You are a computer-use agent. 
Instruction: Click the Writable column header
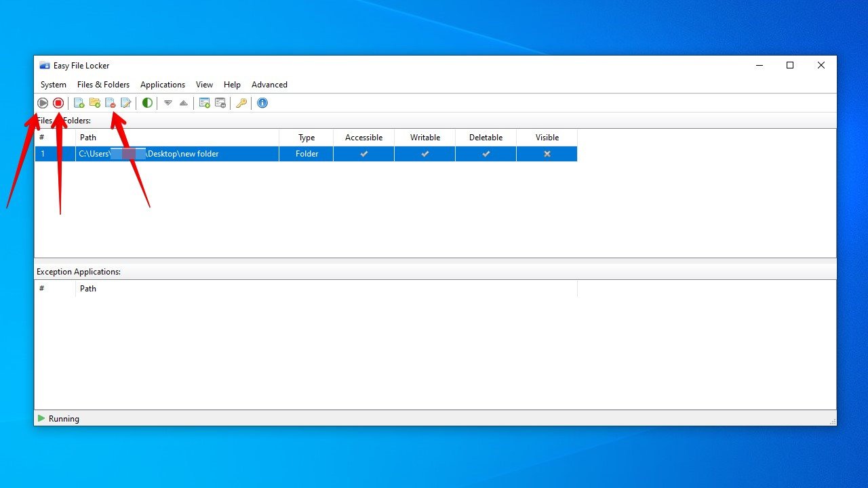tap(425, 138)
